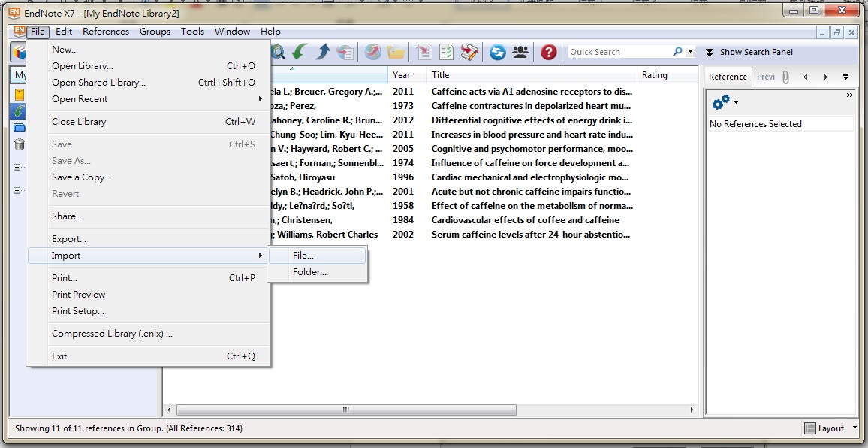Click the green Import arrow toolbar icon
This screenshot has height=448, width=868.
(299, 52)
